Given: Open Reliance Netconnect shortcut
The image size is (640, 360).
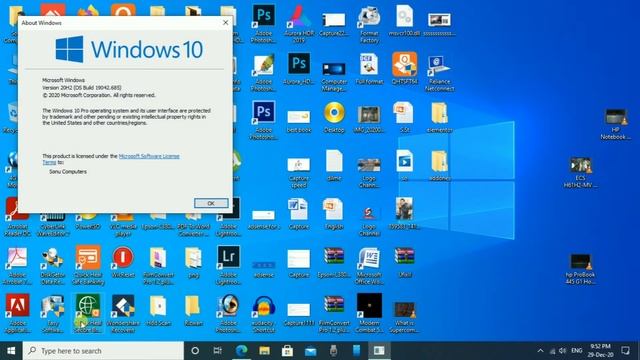Looking at the screenshot, I should pos(439,73).
